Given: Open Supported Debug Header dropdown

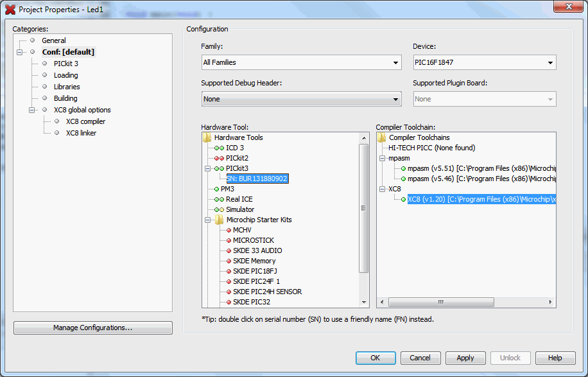Looking at the screenshot, I should point(302,100).
